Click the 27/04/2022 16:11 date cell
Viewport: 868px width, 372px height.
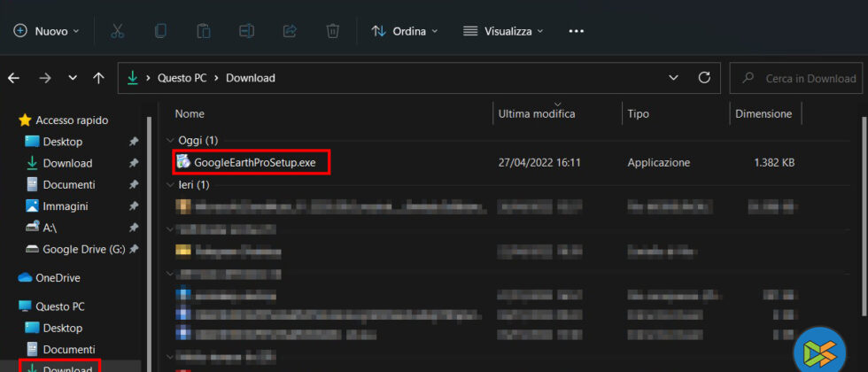pos(539,163)
